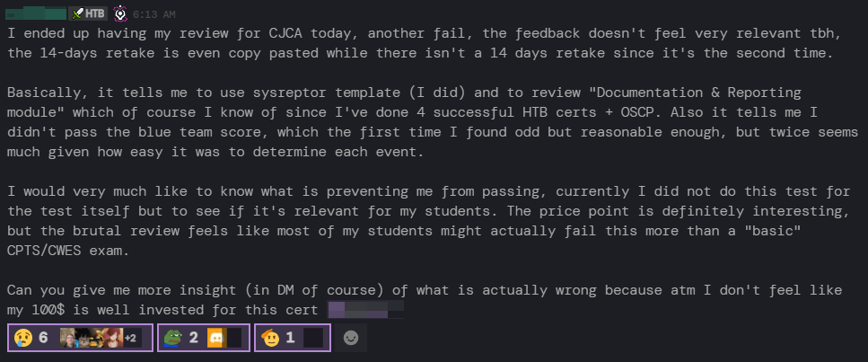Screen dimensions: 868x362
Task: Click the crying reaction count of 6
Action: pyautogui.click(x=42, y=339)
